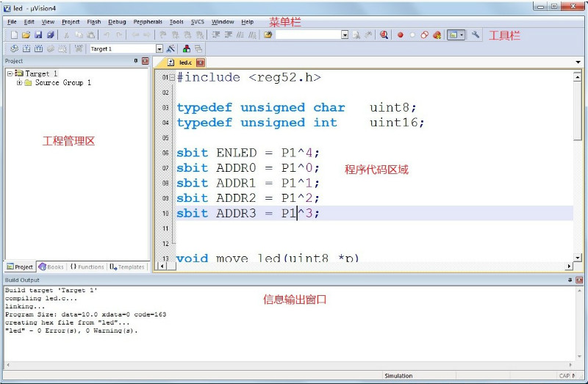Click the New file icon
Viewport: 588px width, 384px height.
pyautogui.click(x=14, y=35)
